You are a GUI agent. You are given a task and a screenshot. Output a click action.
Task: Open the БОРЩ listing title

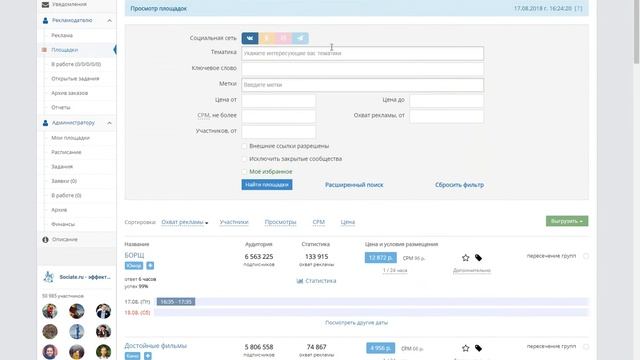coord(134,255)
